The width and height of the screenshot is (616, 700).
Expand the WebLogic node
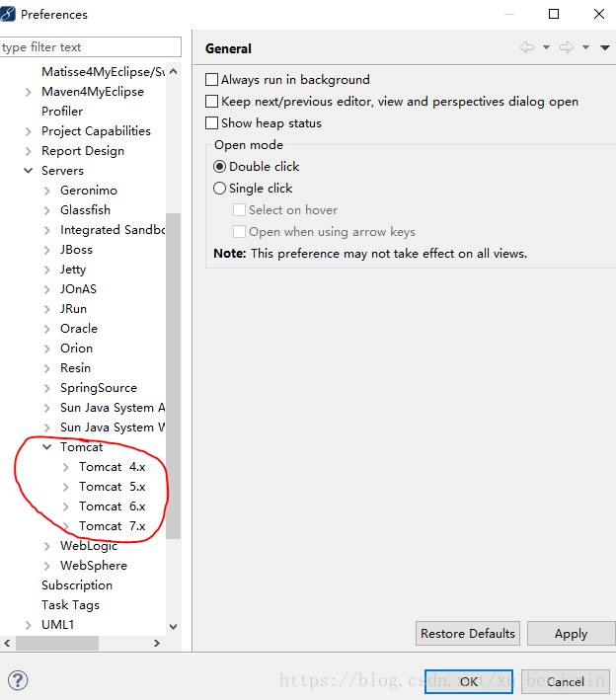coord(46,546)
